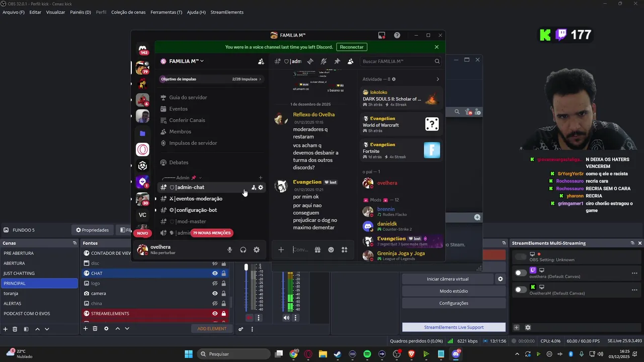
Task: Add a new source in OBS Fontes panel
Action: click(x=86, y=329)
